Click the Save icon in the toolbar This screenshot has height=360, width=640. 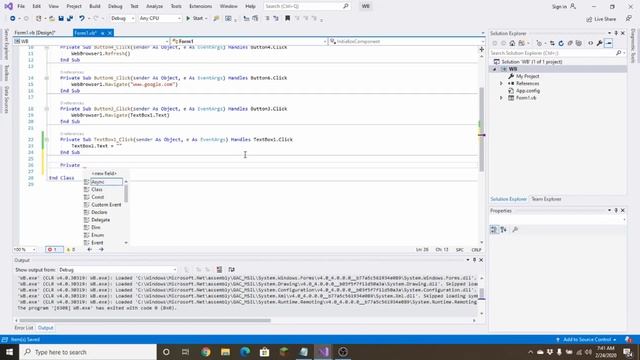tap(61, 18)
